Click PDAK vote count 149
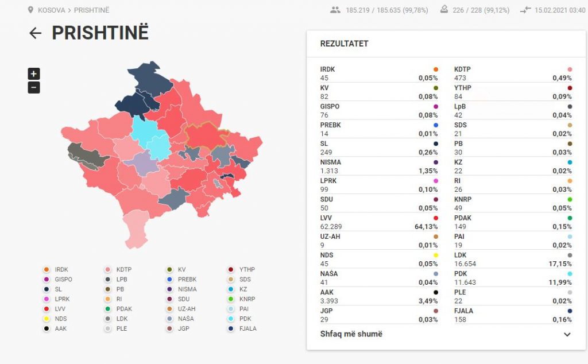Image resolution: width=588 pixels, height=364 pixels. tap(460, 227)
